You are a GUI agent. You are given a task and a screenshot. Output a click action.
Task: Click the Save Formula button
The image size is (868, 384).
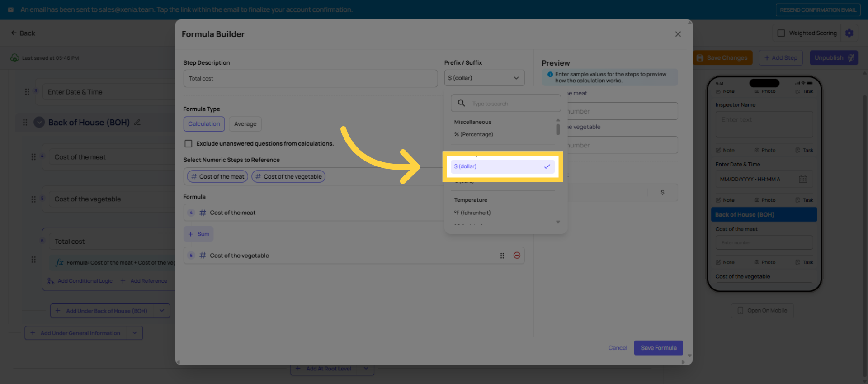point(658,348)
